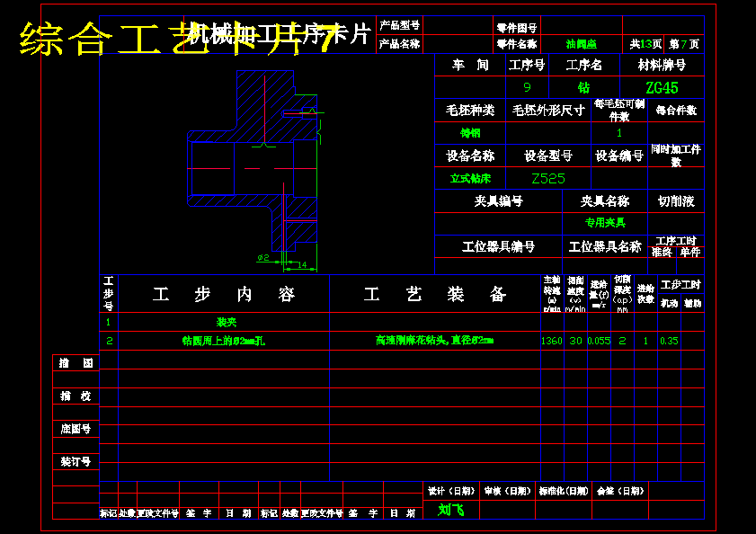Click the 'Ø2' dimension on the drawing
This screenshot has height=534, width=756.
coord(263,258)
